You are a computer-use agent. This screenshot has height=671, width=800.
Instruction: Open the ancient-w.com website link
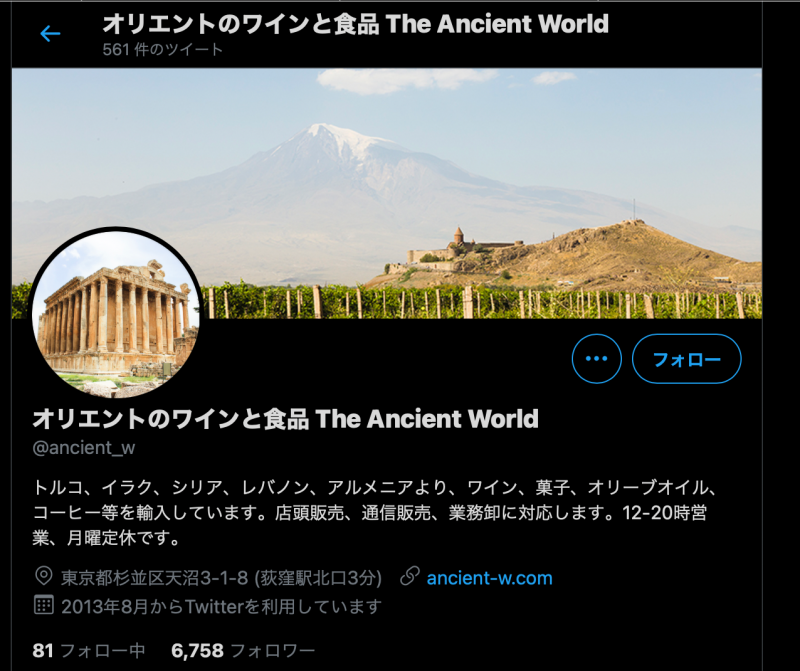pos(489,578)
